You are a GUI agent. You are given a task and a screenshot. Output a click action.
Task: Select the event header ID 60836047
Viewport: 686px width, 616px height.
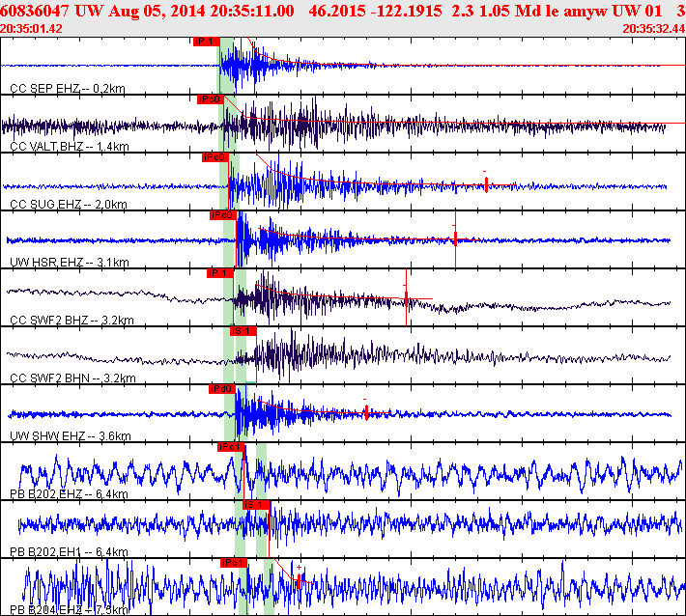pos(34,11)
